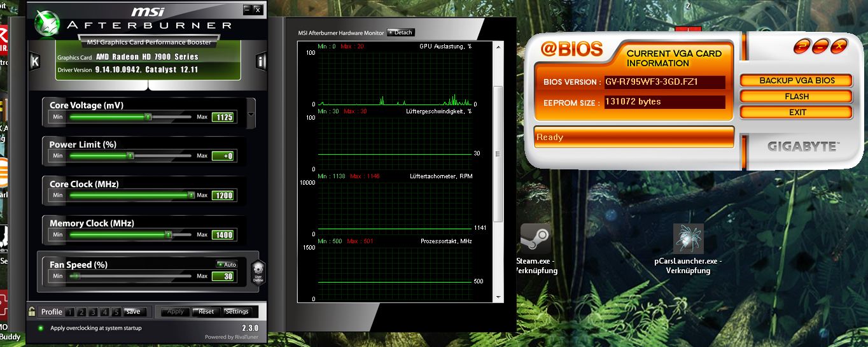Click the hardware monitor vertical scrollbar
The width and height of the screenshot is (868, 347).
coord(500,172)
